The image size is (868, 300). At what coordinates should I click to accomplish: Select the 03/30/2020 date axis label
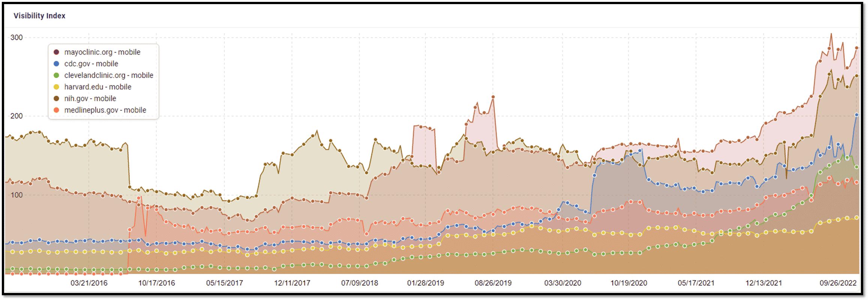(563, 283)
